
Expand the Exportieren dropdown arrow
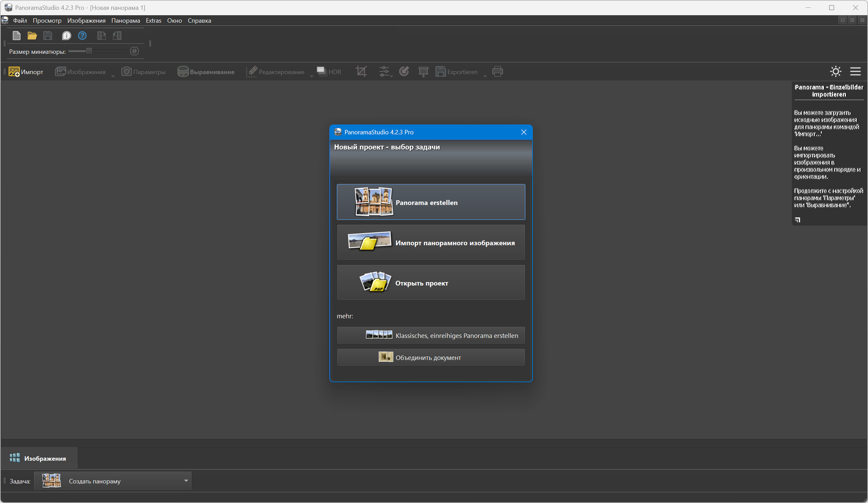485,76
